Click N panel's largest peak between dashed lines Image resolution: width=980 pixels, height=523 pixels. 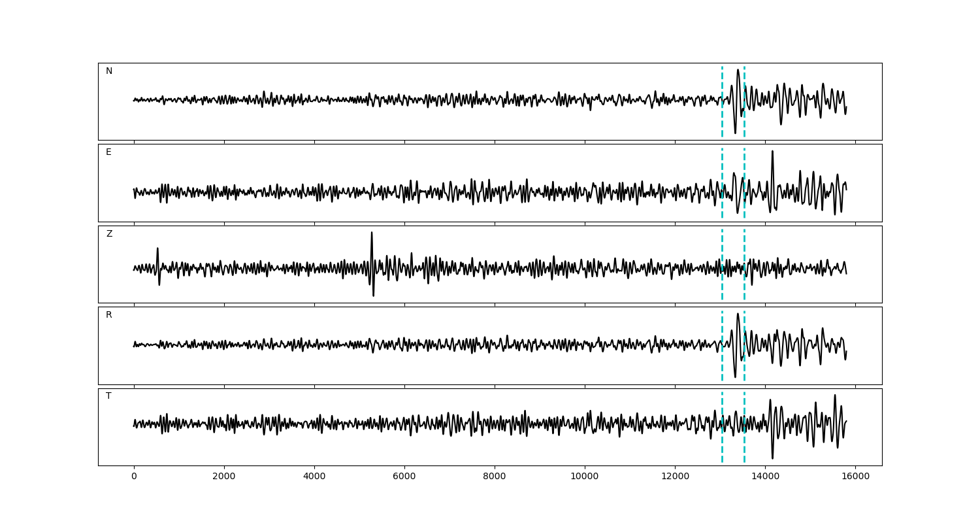[x=738, y=71]
